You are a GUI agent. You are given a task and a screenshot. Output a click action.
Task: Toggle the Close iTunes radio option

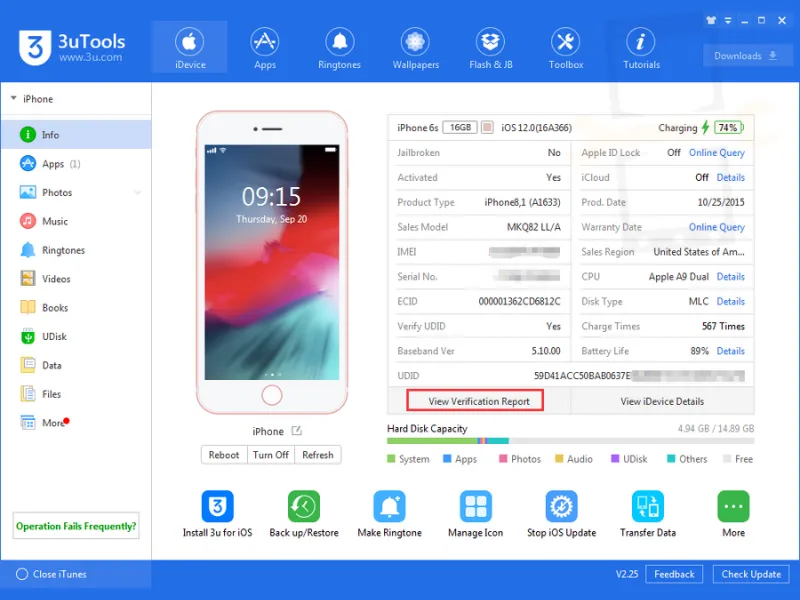tap(22, 574)
